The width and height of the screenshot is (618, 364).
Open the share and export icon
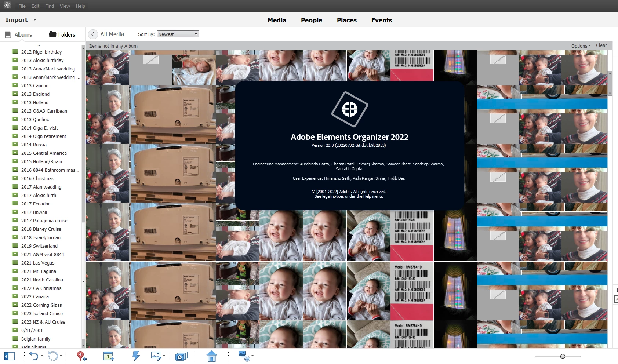(x=244, y=356)
